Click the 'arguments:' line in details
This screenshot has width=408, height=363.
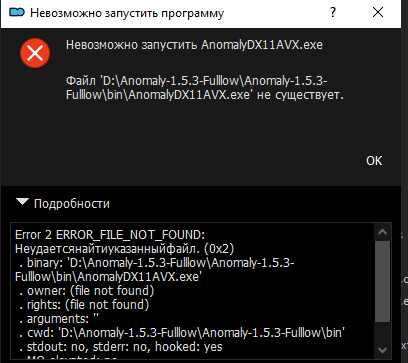(59, 319)
